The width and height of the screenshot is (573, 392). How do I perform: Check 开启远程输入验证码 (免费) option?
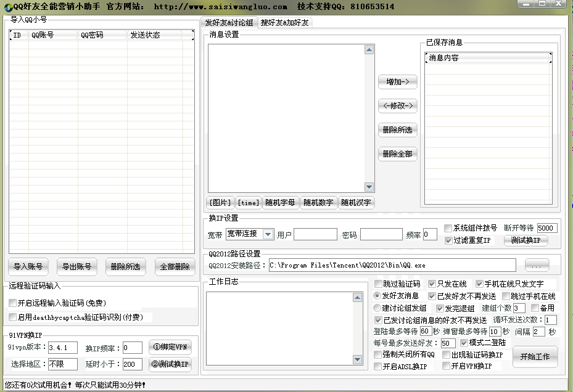(x=13, y=303)
